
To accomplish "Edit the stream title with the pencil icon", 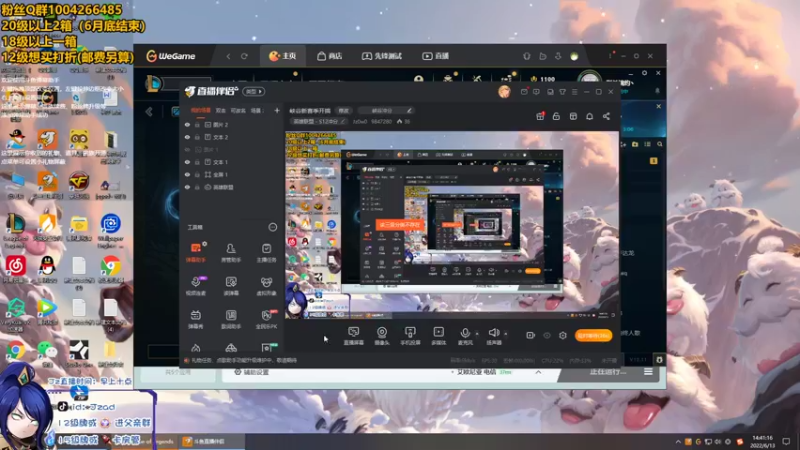I will tap(409, 110).
